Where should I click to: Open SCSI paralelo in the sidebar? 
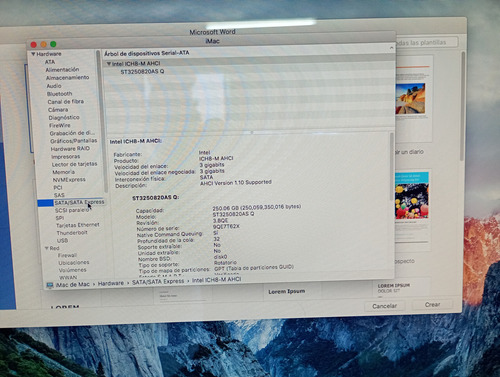(x=72, y=210)
